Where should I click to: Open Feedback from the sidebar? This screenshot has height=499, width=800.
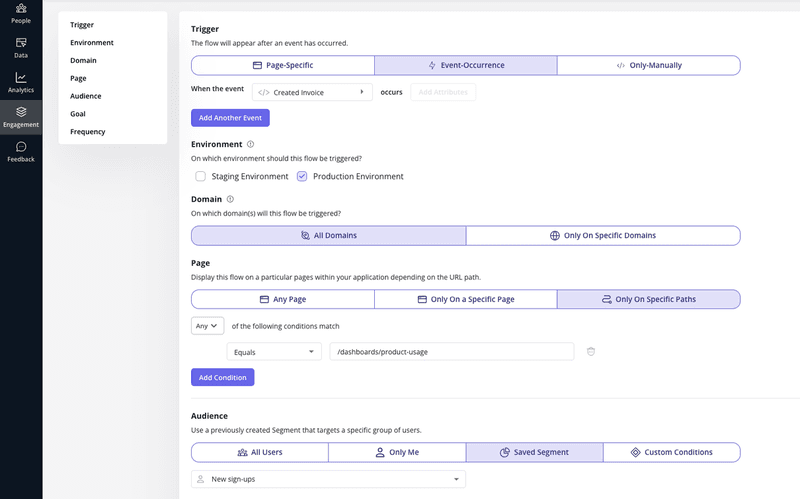click(x=21, y=152)
